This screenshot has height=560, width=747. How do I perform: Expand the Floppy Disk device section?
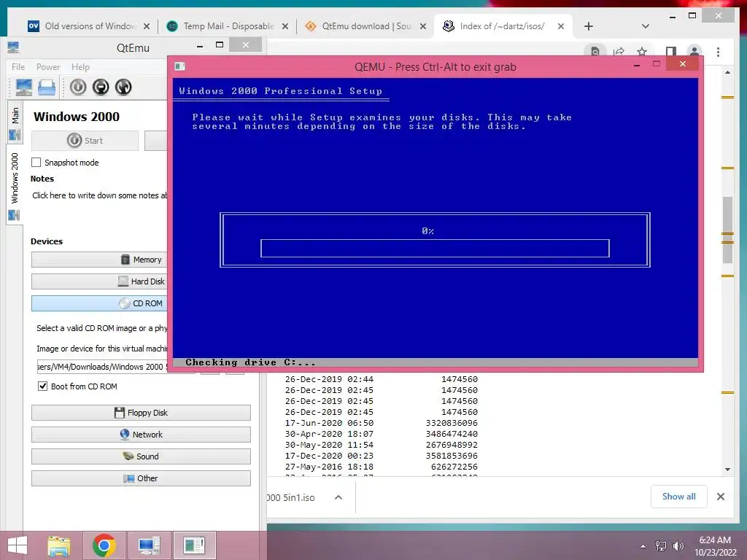pyautogui.click(x=141, y=413)
